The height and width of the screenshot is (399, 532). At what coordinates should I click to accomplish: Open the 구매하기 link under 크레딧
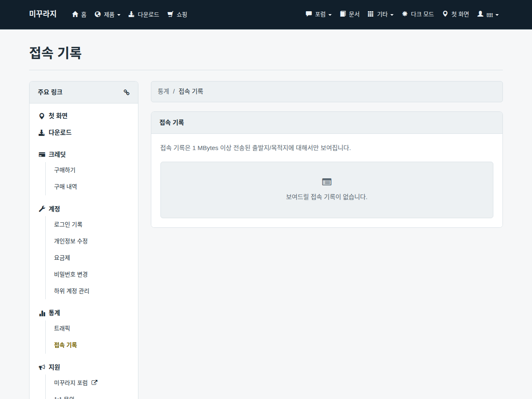(65, 170)
